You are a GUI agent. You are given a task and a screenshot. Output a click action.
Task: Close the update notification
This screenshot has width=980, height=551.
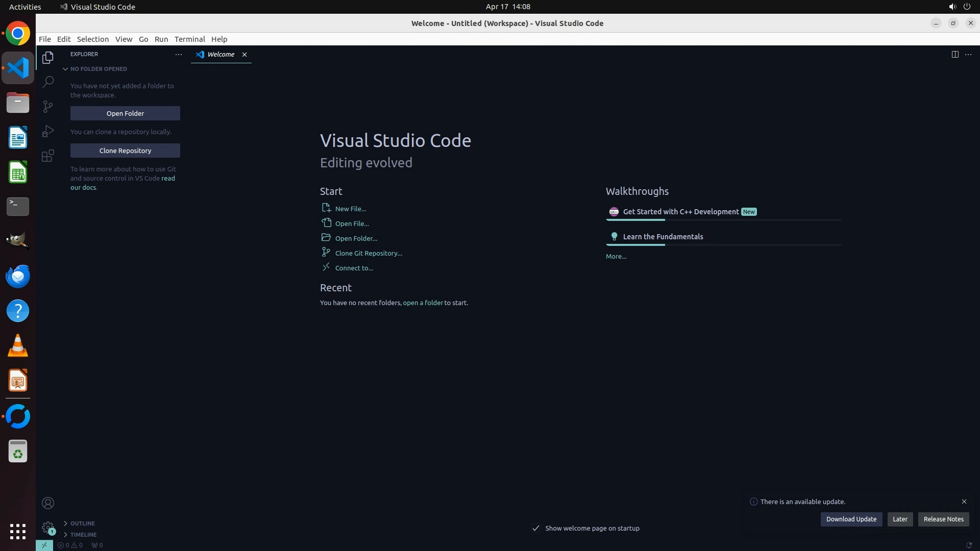click(x=964, y=502)
